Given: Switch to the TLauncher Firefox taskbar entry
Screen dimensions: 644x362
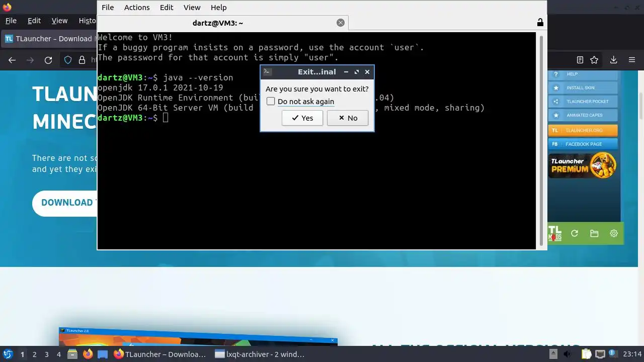Looking at the screenshot, I should tap(160, 354).
